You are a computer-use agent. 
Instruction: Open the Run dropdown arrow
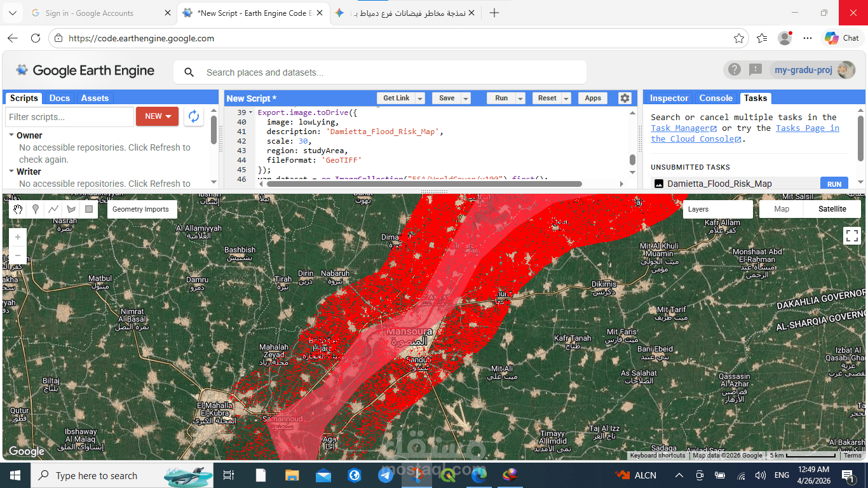(x=520, y=98)
